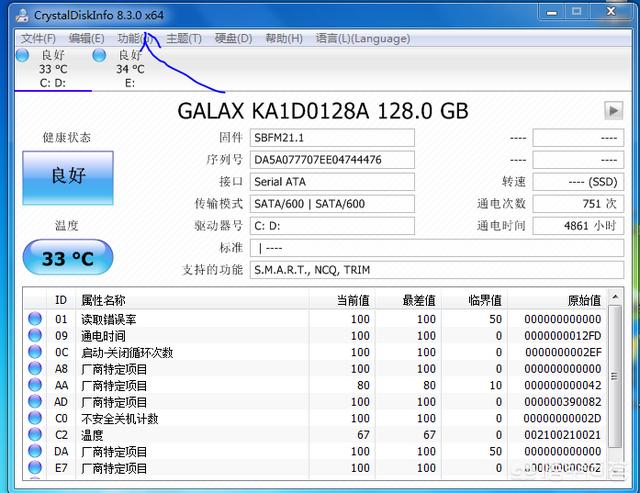Image resolution: width=640 pixels, height=493 pixels.
Task: Click the 良好 health status button
Action: click(68, 176)
